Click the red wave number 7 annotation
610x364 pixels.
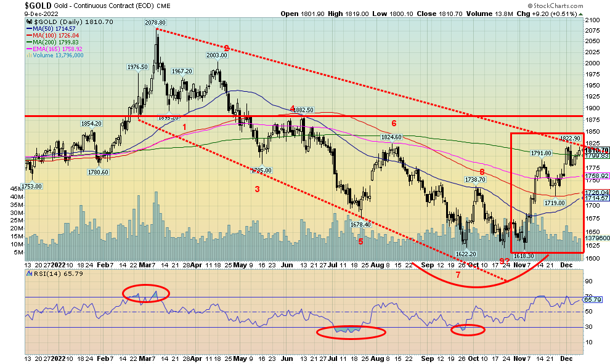tap(458, 275)
